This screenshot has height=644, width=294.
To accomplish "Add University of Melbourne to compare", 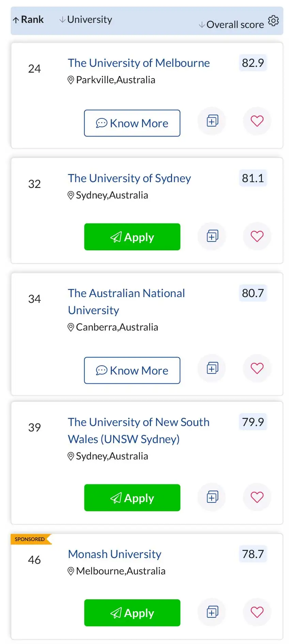I will (212, 121).
